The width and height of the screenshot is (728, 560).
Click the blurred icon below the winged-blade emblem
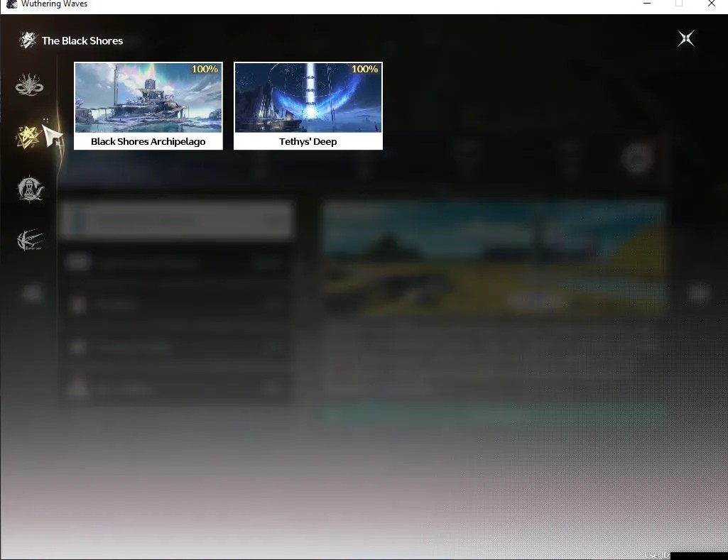[31, 294]
